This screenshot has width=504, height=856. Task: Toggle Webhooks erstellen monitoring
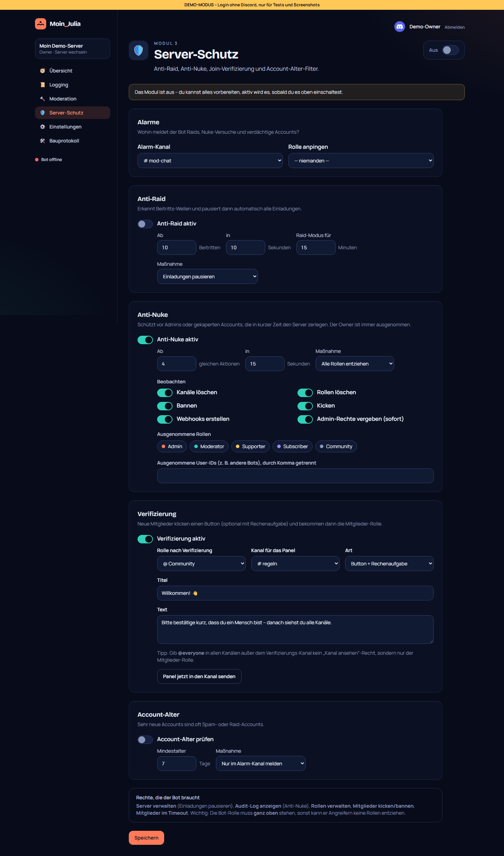point(165,419)
